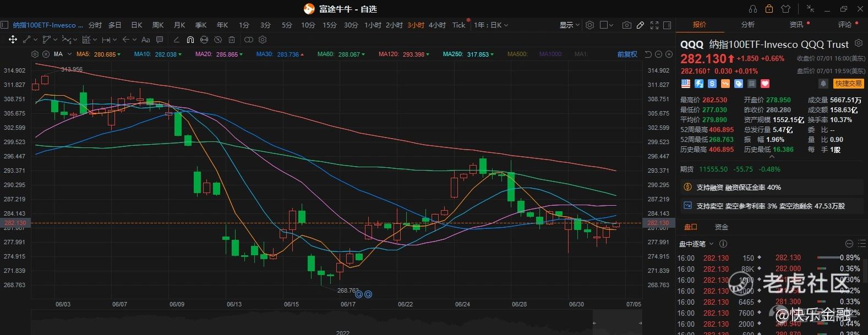Toggle left sidebar panel icon
Screen dimensions: 868x335
4,25
